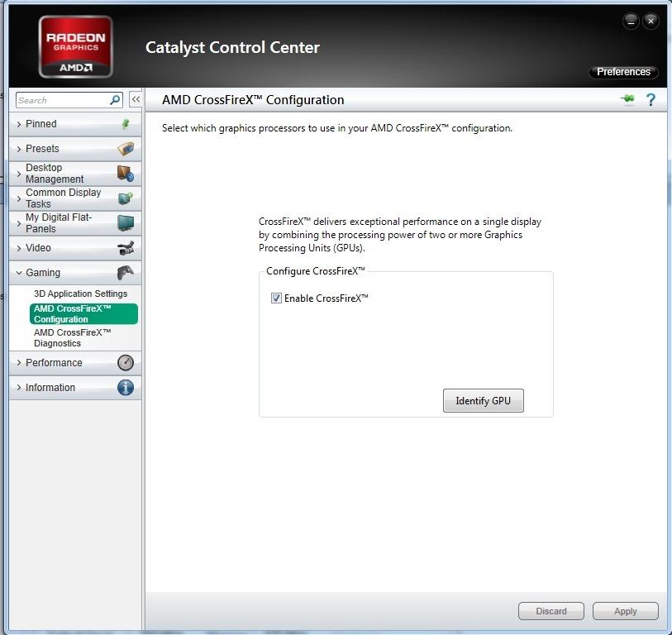Screen dimensions: 672x635
Task: Click the Configure CrossFireX group label
Action: tap(316, 271)
